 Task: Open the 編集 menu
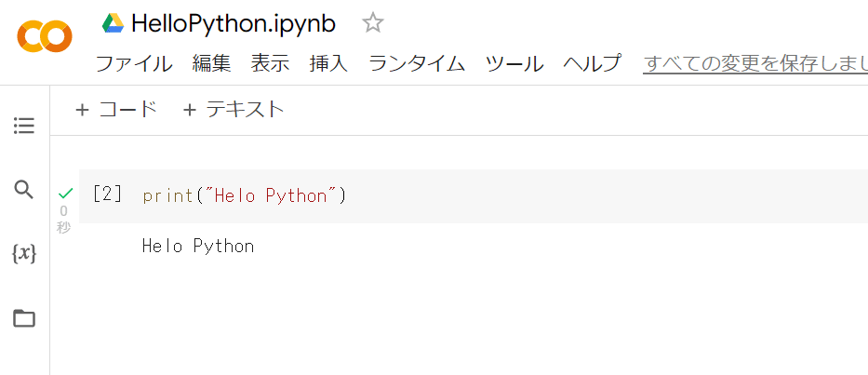click(x=211, y=63)
